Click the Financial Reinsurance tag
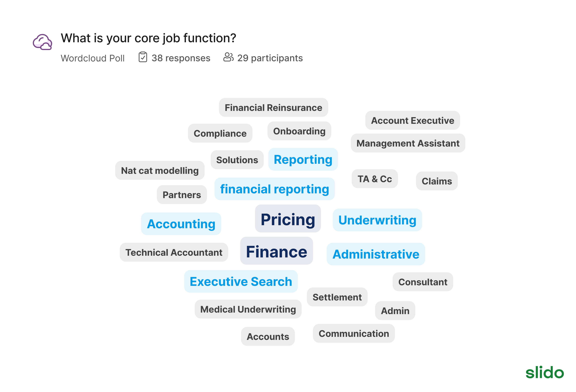Viewport: 576px width, 392px height. (x=273, y=108)
